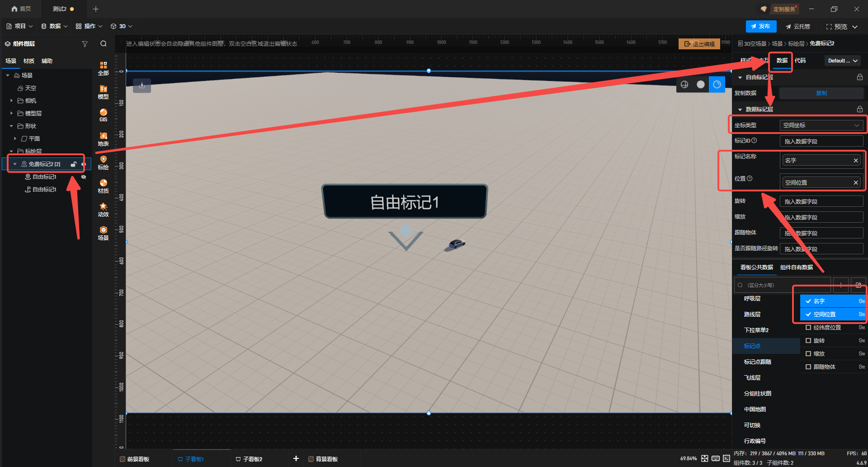
Task: Open the 子看板2 tab
Action: point(252,459)
